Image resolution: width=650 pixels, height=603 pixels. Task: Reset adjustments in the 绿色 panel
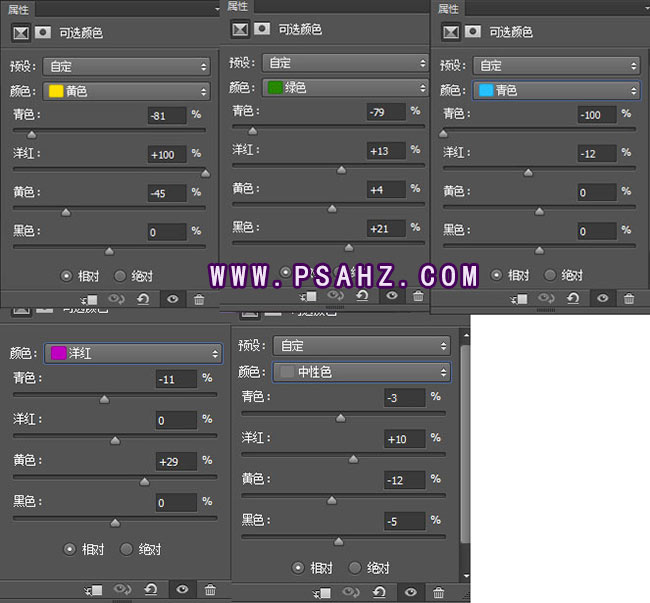click(x=361, y=296)
